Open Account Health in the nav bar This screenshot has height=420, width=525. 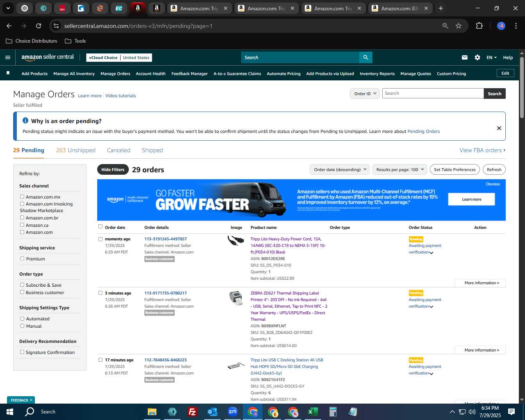pos(151,74)
